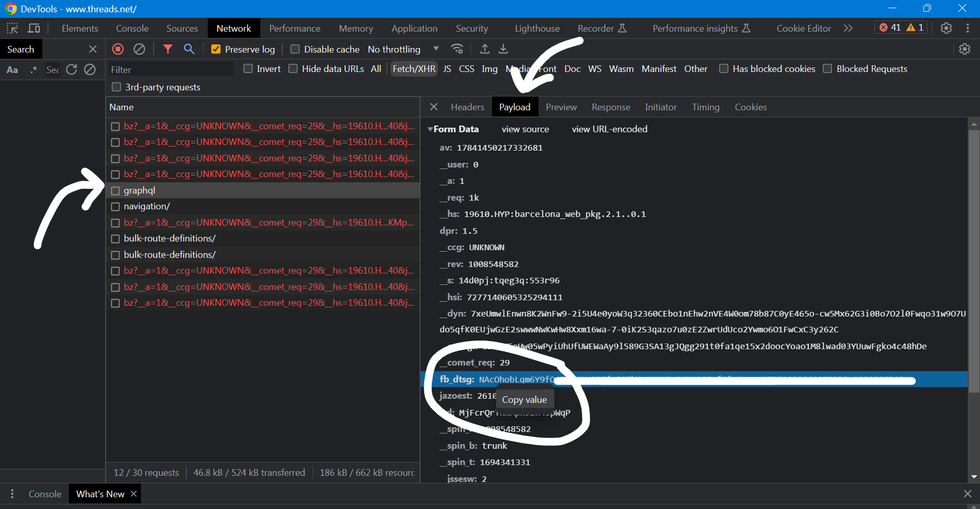Select the graphql request checkbox

pyautogui.click(x=115, y=190)
